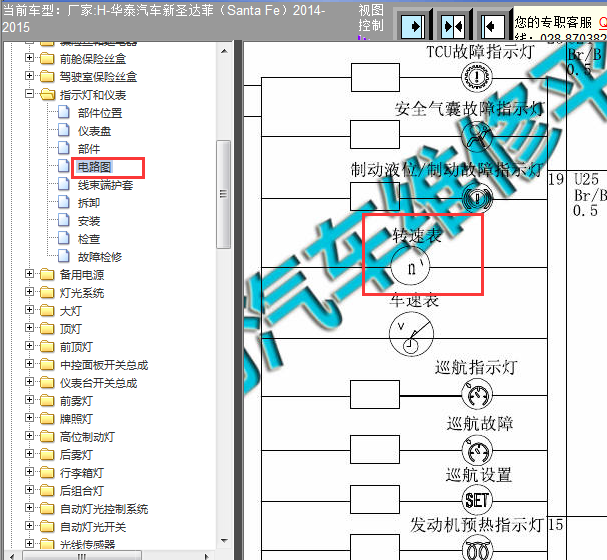Click the document icon beside 仪表盘
Screen dimensions: 607x560
pyautogui.click(x=63, y=131)
